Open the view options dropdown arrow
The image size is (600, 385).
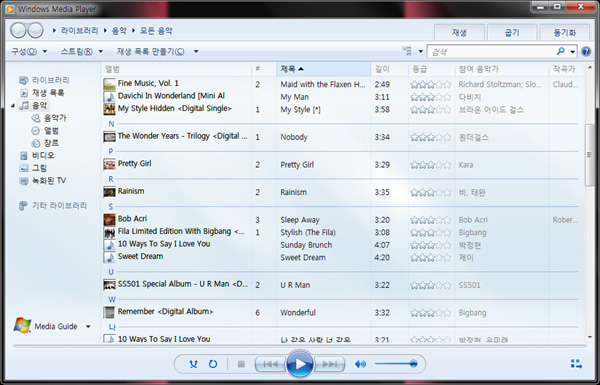click(421, 51)
